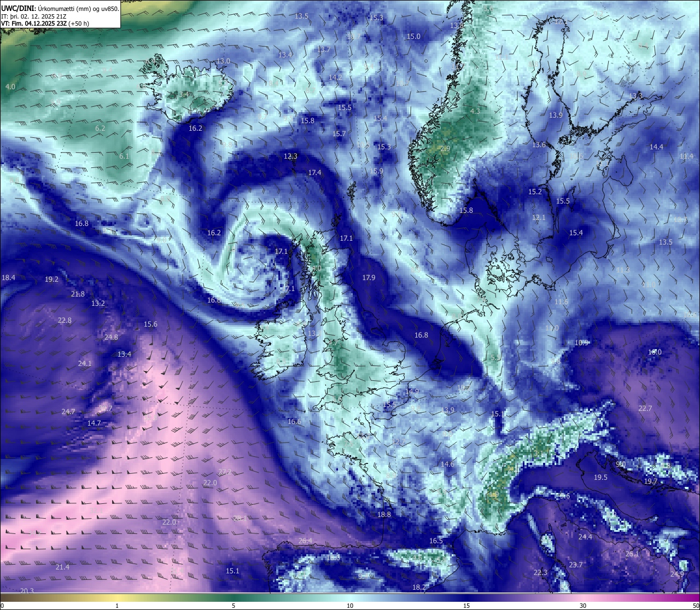
Task: Click the 10.9 value label
Action: point(581,343)
